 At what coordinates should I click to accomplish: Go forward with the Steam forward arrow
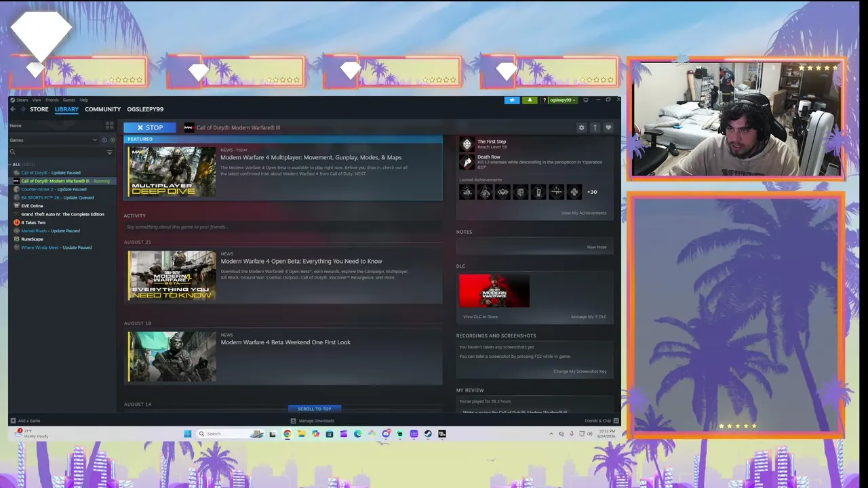coord(22,109)
